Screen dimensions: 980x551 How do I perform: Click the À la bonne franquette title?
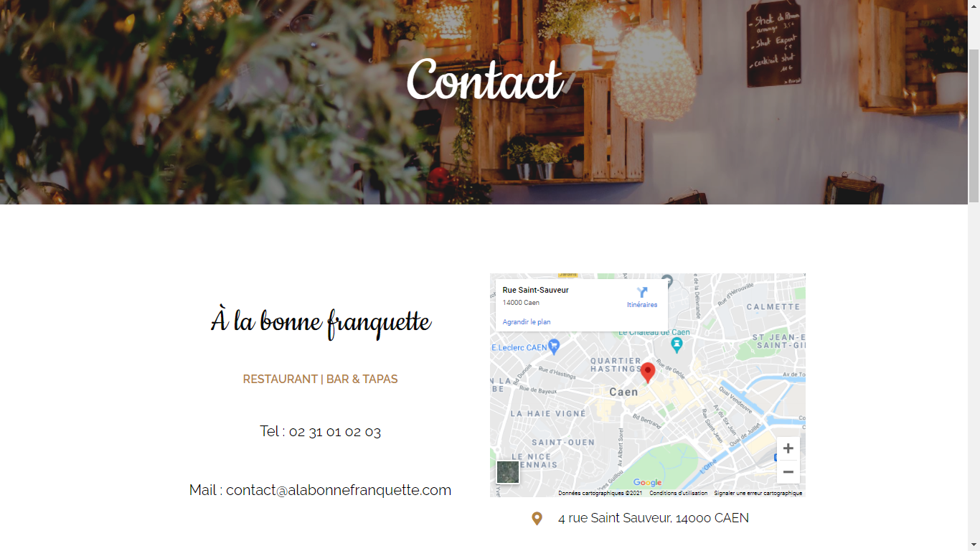pyautogui.click(x=321, y=321)
